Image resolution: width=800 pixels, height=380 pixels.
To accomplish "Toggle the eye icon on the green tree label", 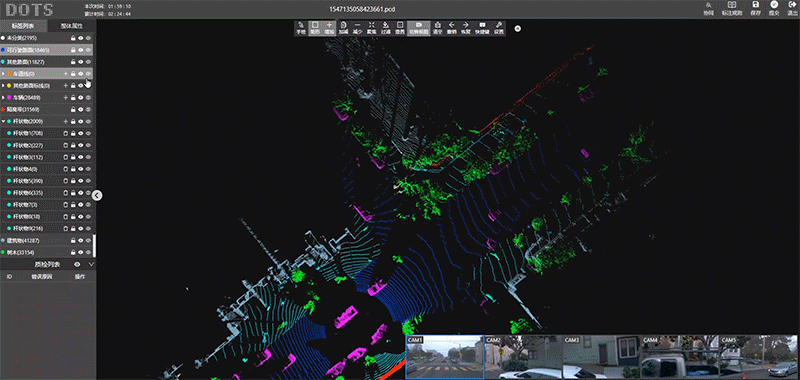I will 81,252.
